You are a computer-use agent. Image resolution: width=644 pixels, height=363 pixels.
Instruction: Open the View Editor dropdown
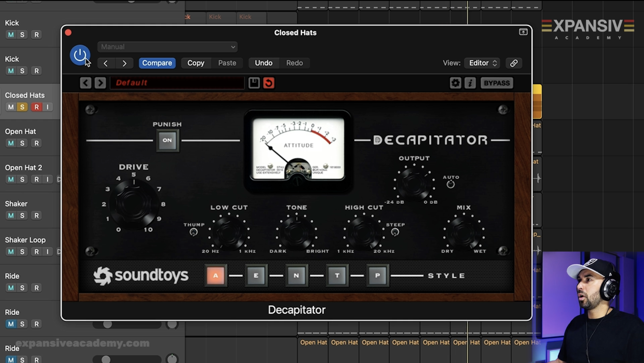[482, 63]
